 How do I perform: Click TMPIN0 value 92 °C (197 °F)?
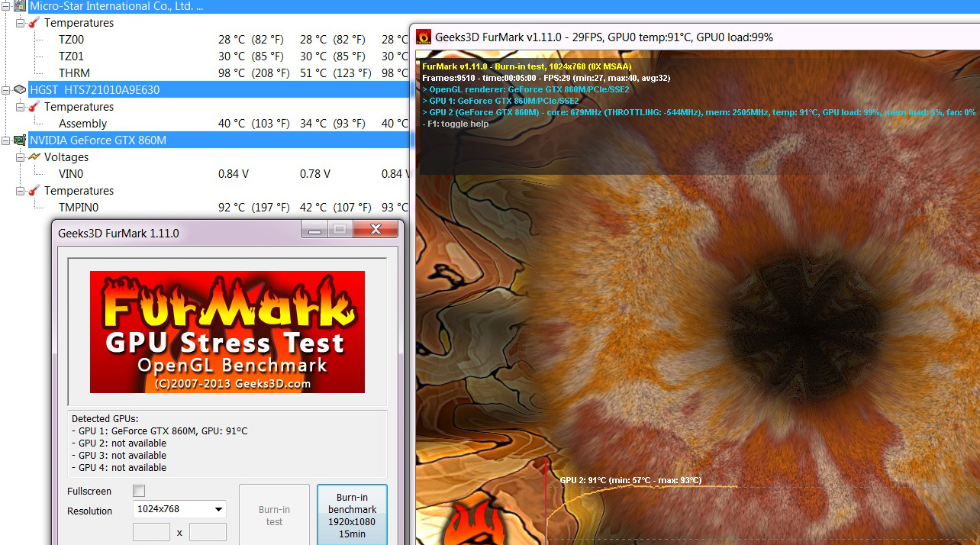254,208
